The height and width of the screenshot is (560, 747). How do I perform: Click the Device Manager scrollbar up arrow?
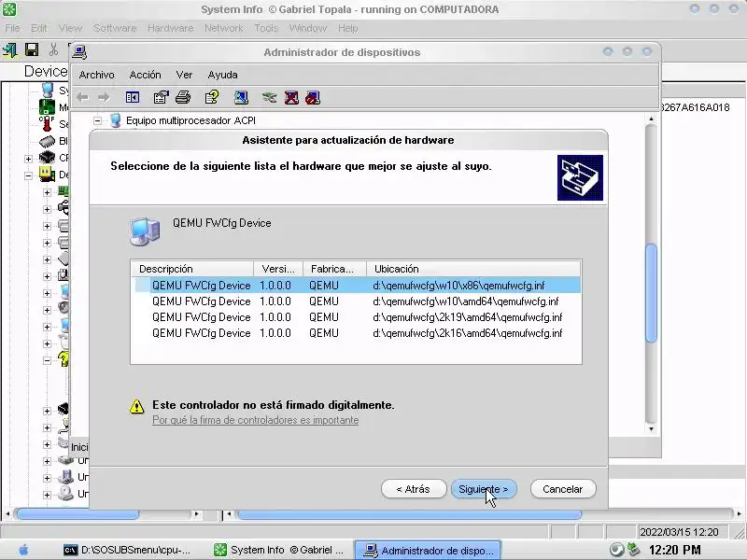pos(651,119)
